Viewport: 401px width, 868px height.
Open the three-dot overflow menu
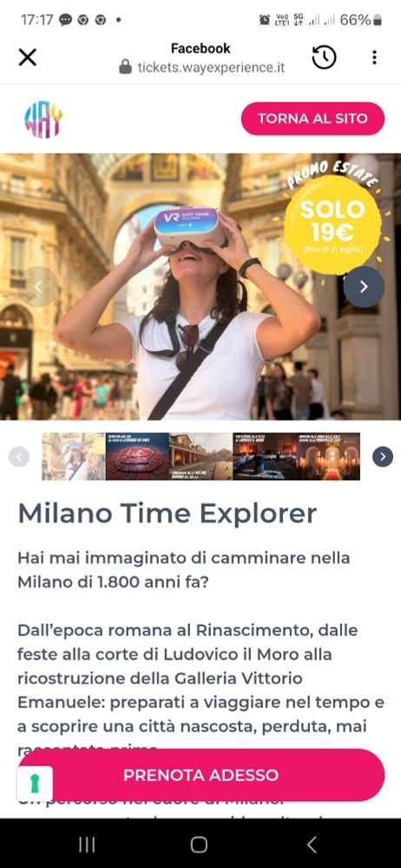(374, 57)
